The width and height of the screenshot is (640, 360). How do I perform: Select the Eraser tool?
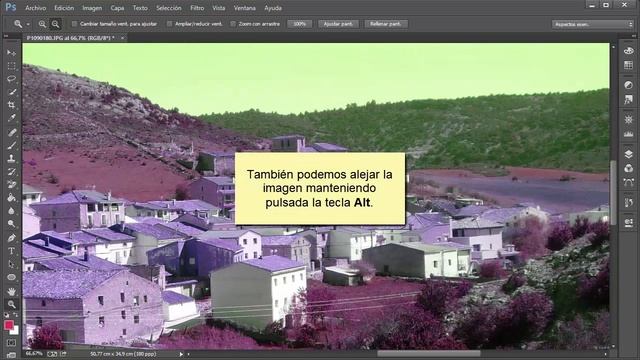tap(11, 185)
